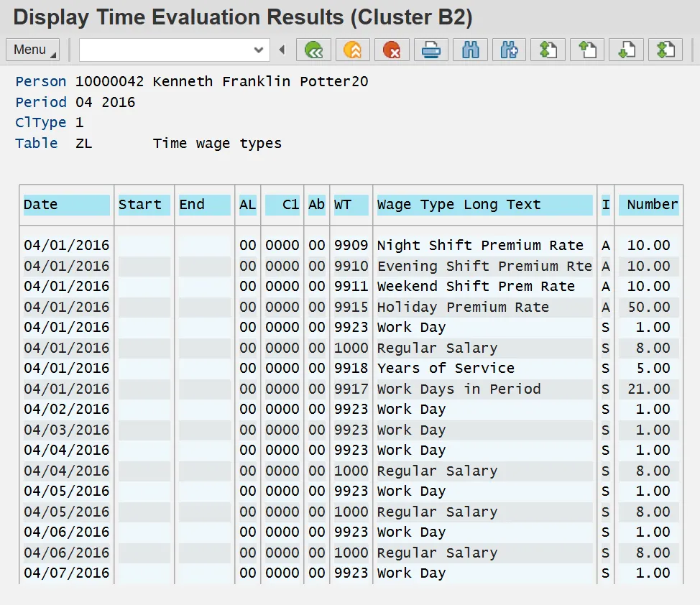Select the Number column header
Image resolution: width=700 pixels, height=605 pixels.
pyautogui.click(x=649, y=205)
